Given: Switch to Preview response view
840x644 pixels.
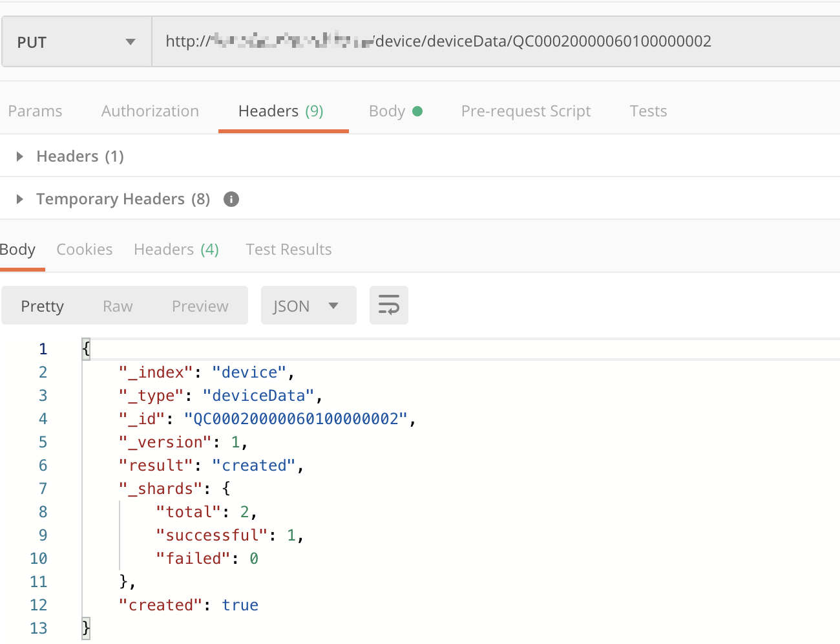Looking at the screenshot, I should [200, 306].
